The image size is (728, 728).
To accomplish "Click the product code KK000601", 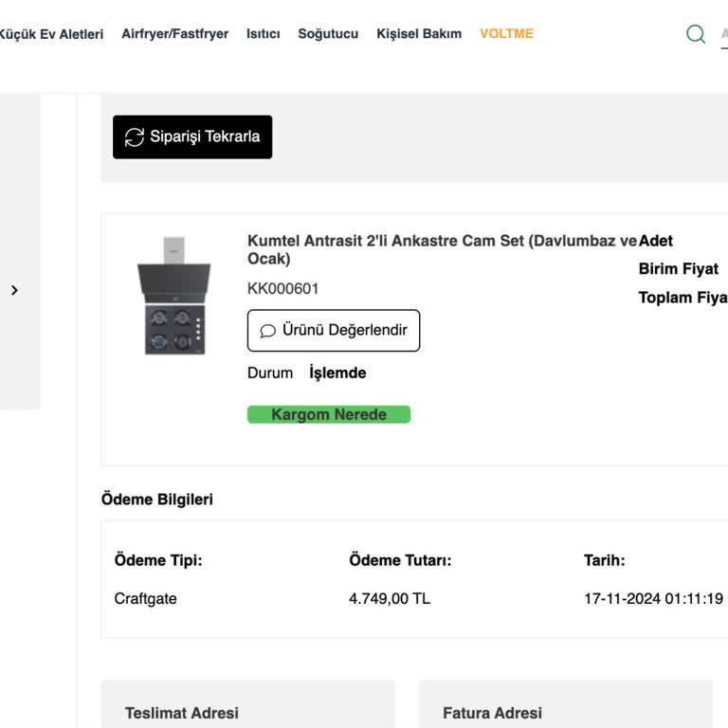I will (282, 289).
